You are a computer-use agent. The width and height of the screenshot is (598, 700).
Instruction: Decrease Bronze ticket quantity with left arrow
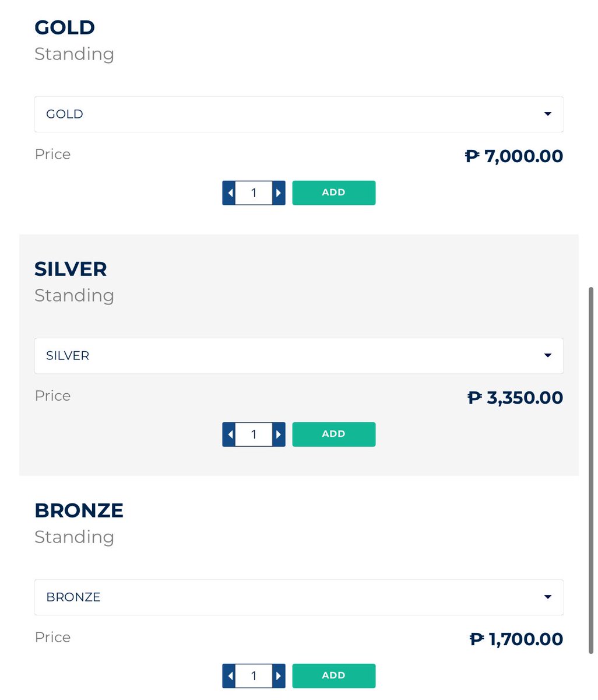tap(229, 676)
